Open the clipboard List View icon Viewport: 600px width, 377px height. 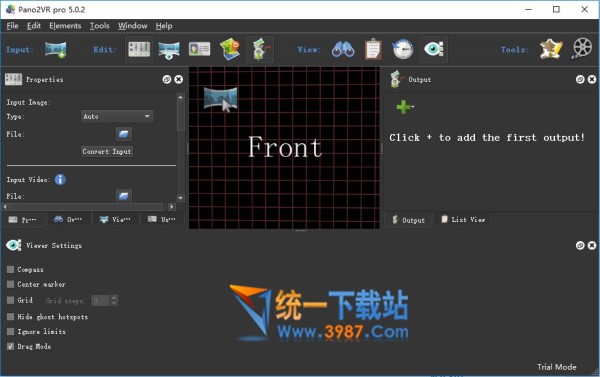pyautogui.click(x=373, y=49)
